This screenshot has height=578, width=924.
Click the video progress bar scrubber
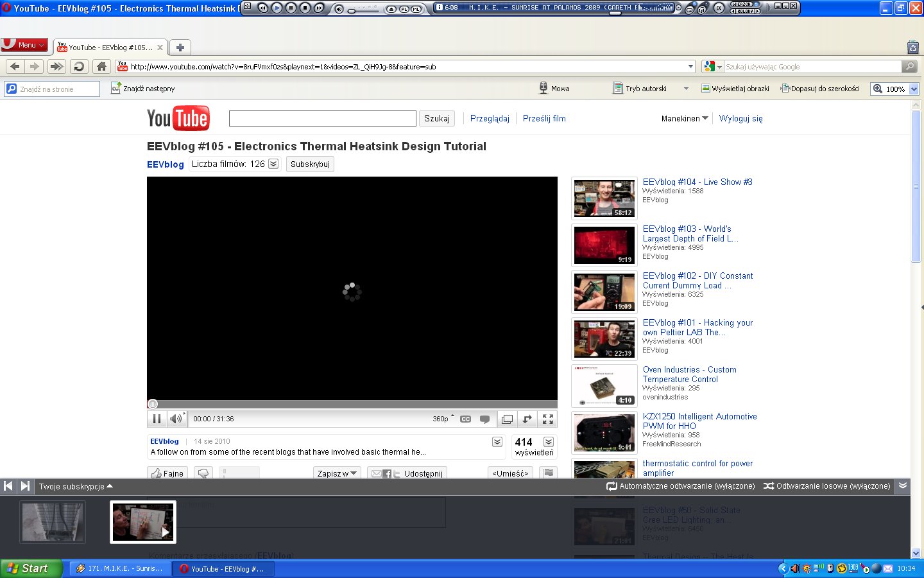tap(153, 404)
